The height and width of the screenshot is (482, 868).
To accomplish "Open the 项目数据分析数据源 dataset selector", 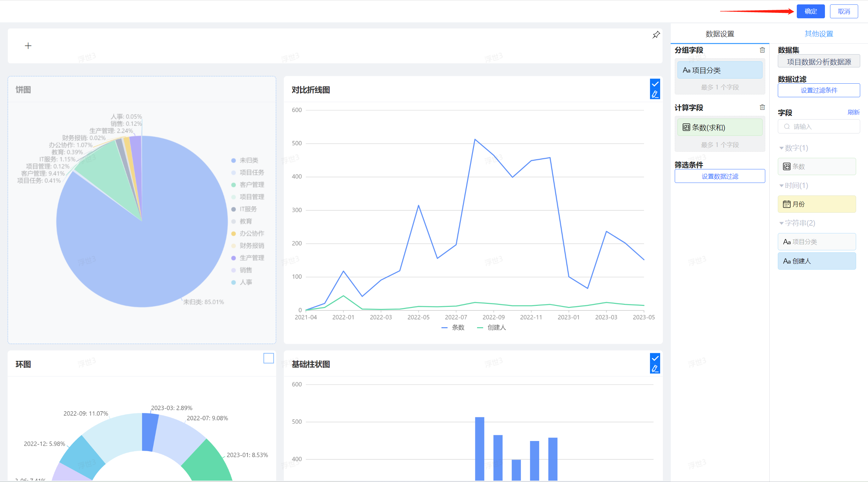I will [819, 62].
